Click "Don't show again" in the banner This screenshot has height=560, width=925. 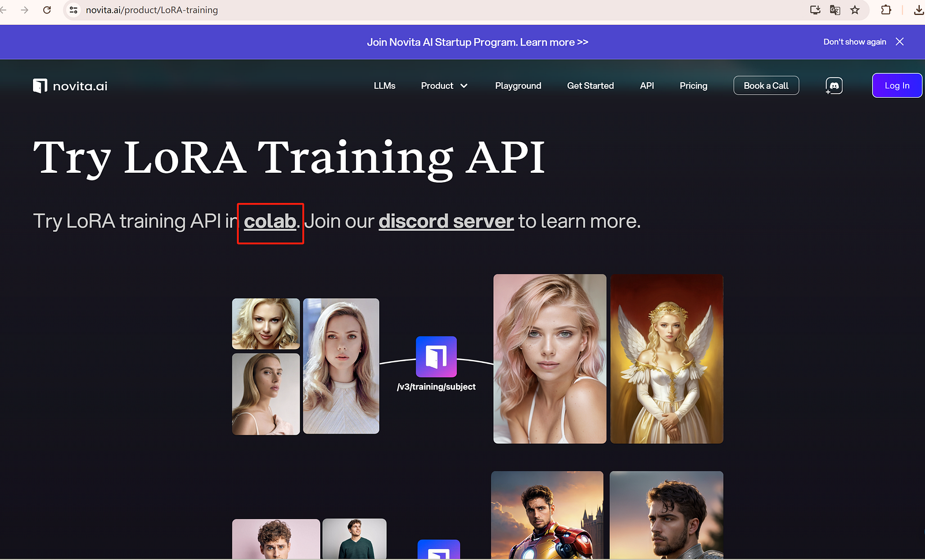tap(854, 42)
